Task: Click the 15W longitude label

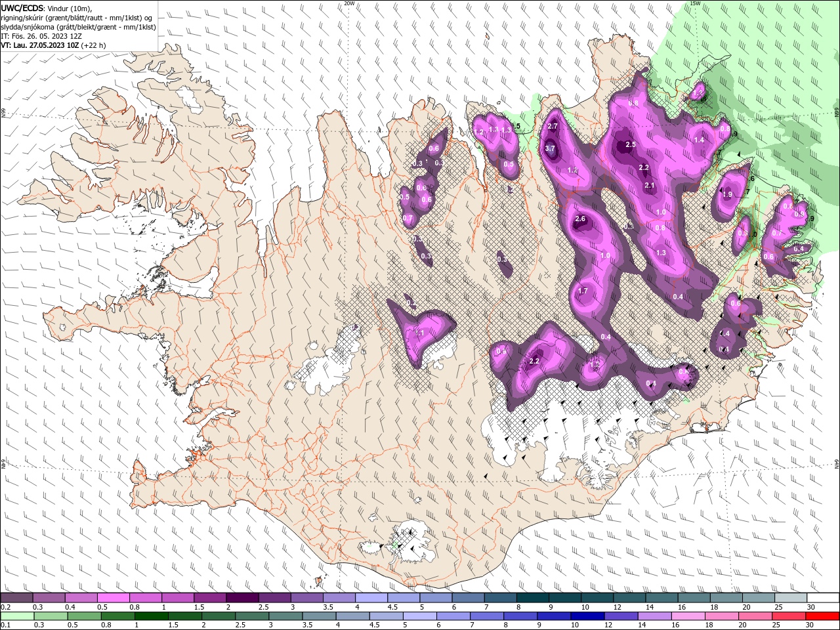Action: (696, 3)
